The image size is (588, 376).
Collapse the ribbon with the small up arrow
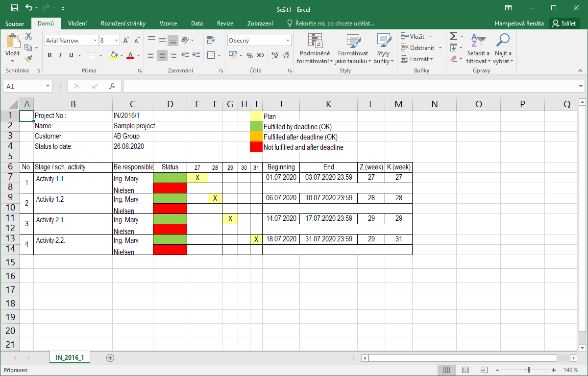coord(581,70)
